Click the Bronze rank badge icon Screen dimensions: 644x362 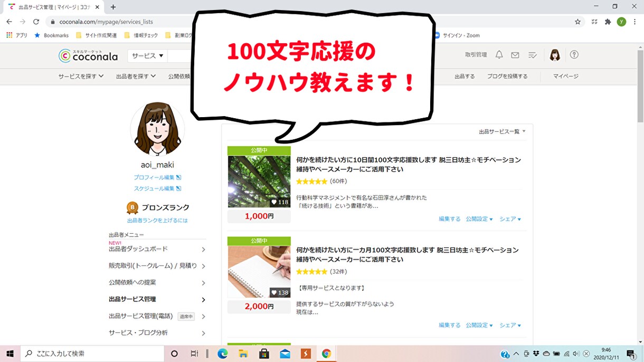[x=132, y=208]
